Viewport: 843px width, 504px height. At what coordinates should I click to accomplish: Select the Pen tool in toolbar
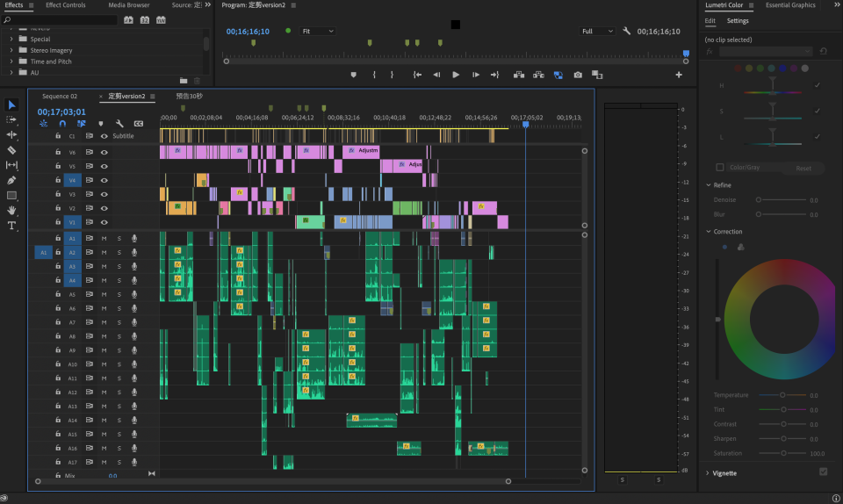point(11,180)
